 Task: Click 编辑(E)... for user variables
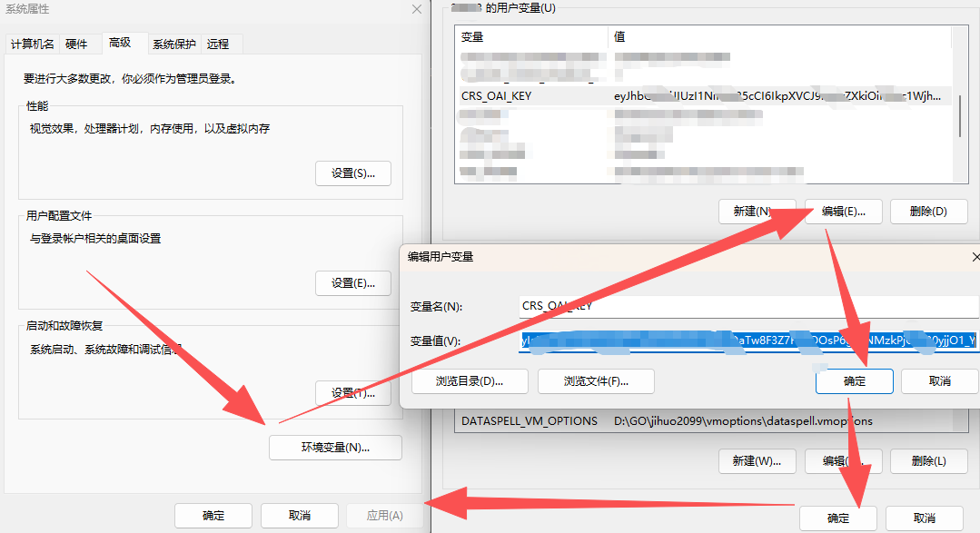pos(844,212)
